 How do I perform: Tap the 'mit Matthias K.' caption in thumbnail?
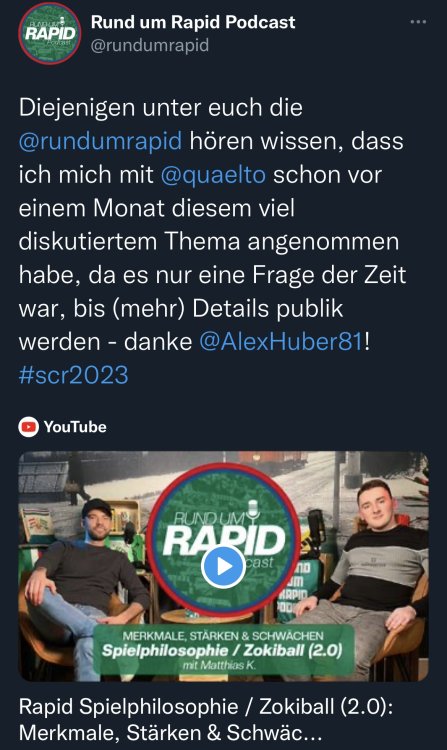[219, 665]
